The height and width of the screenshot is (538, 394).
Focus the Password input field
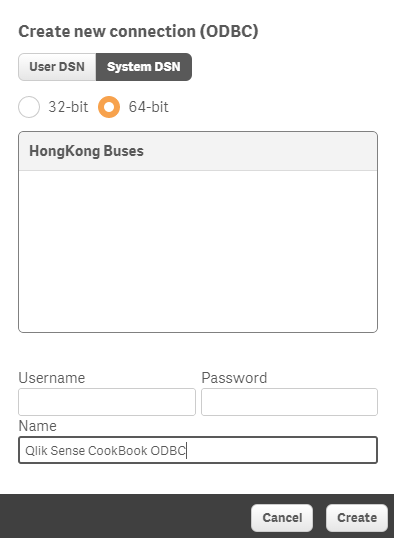[x=289, y=402]
